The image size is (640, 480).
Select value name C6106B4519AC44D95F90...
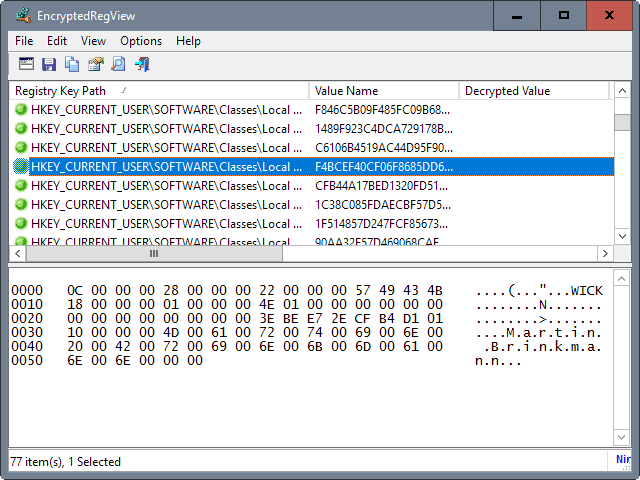click(384, 148)
